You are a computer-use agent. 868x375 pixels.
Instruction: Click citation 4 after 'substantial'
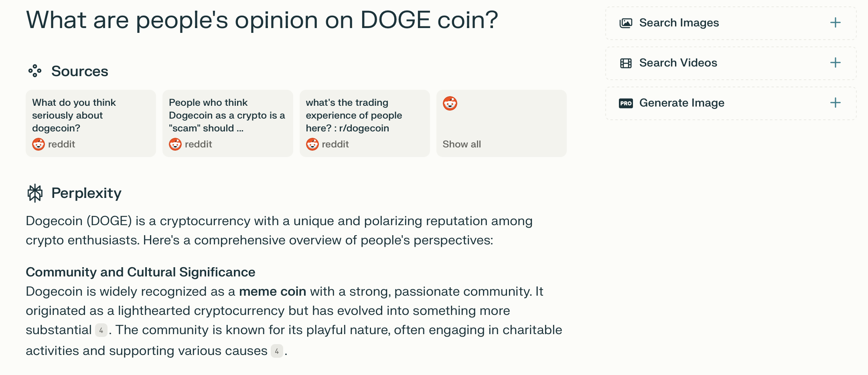click(101, 331)
